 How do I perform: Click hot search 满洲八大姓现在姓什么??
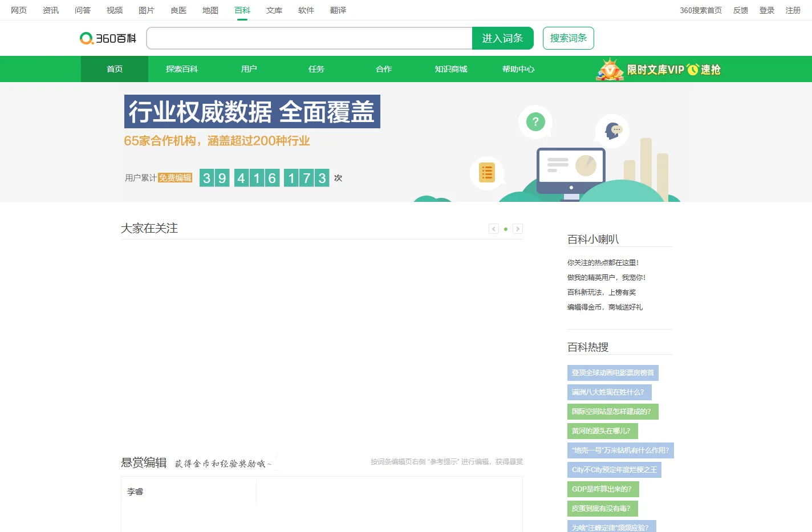click(x=610, y=392)
